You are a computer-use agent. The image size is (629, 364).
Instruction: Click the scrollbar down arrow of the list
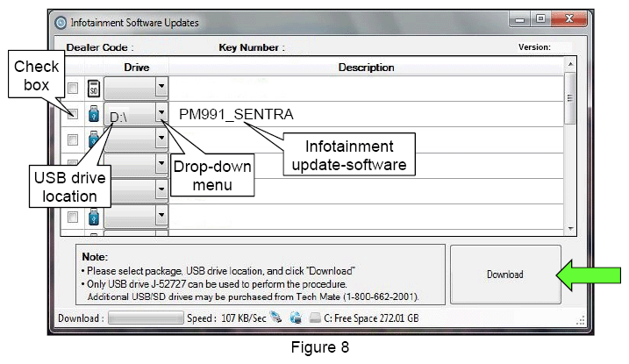click(571, 227)
